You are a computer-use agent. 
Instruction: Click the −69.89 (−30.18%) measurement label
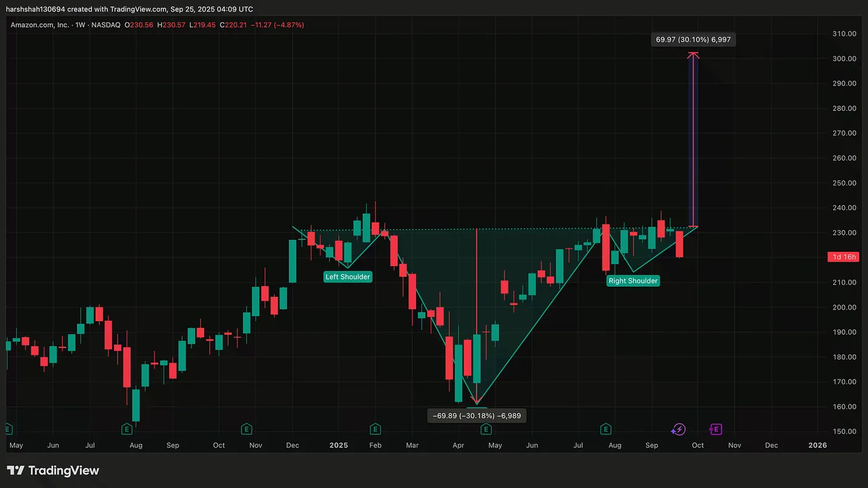(477, 415)
